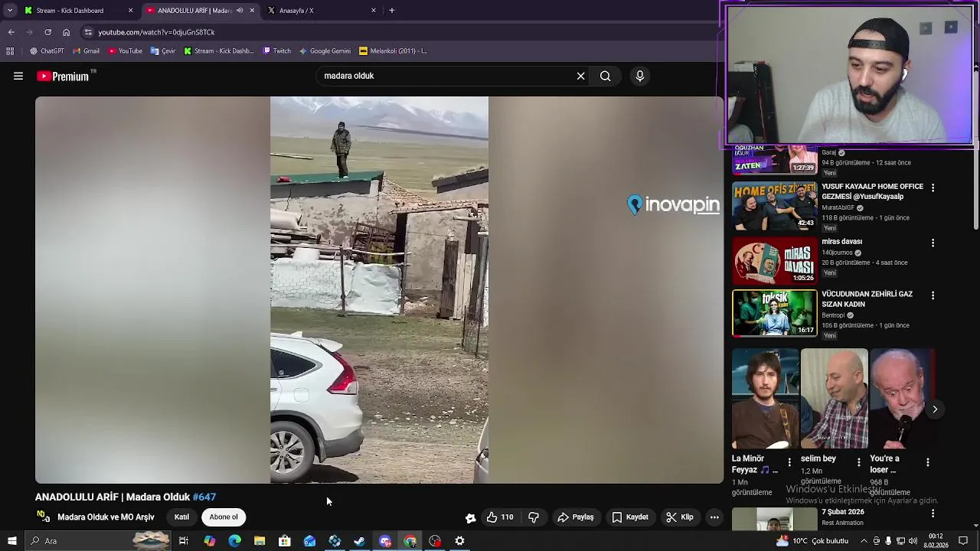Open Task View in the taskbar
The width and height of the screenshot is (980, 551).
(x=184, y=541)
